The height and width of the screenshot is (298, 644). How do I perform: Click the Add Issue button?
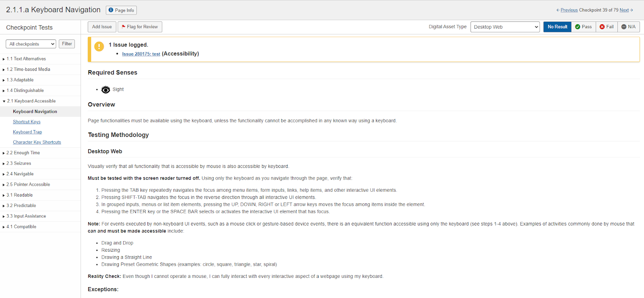tap(102, 27)
